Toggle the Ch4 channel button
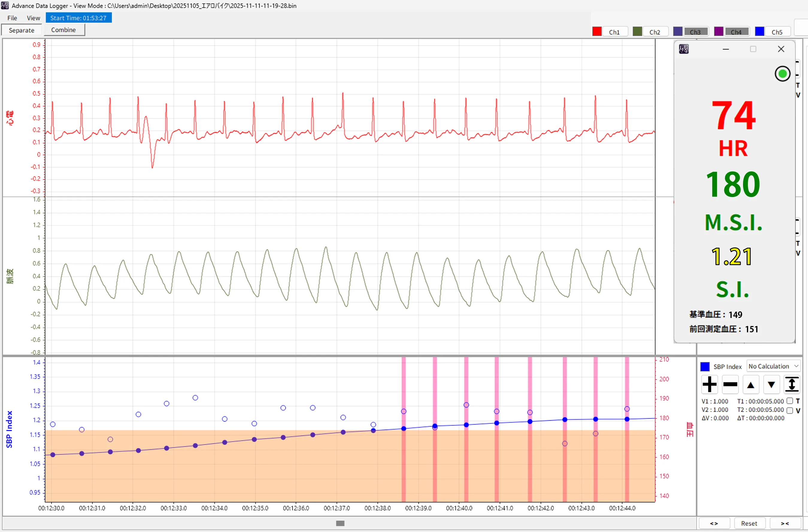 (736, 32)
